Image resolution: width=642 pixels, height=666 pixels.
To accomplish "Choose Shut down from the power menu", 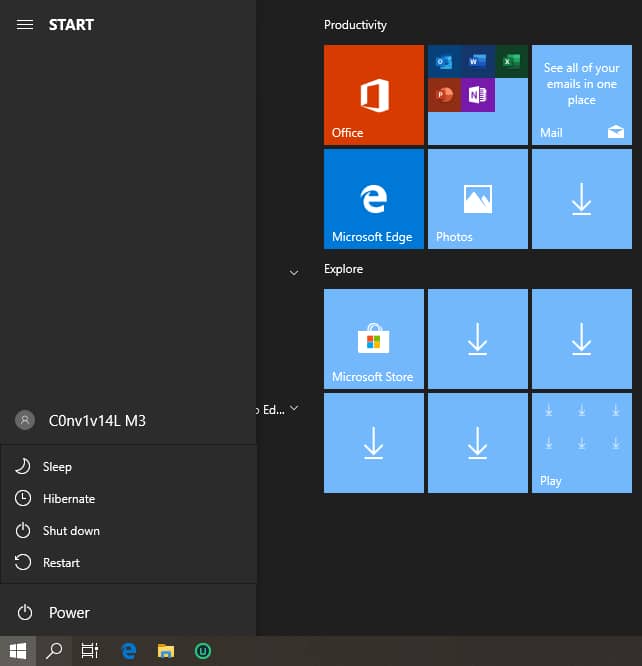I will coord(129,531).
